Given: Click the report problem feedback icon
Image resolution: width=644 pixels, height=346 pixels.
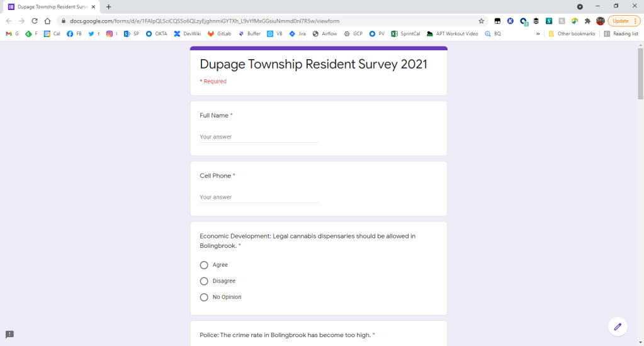Looking at the screenshot, I should click(x=9, y=334).
